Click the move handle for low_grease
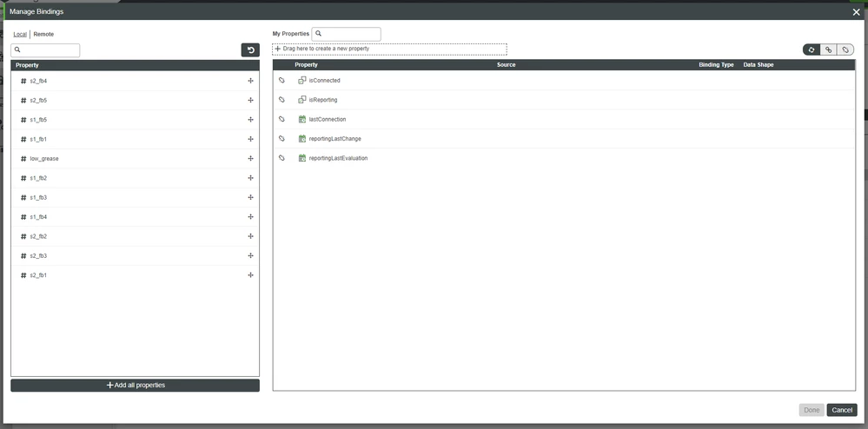The image size is (868, 429). (251, 158)
